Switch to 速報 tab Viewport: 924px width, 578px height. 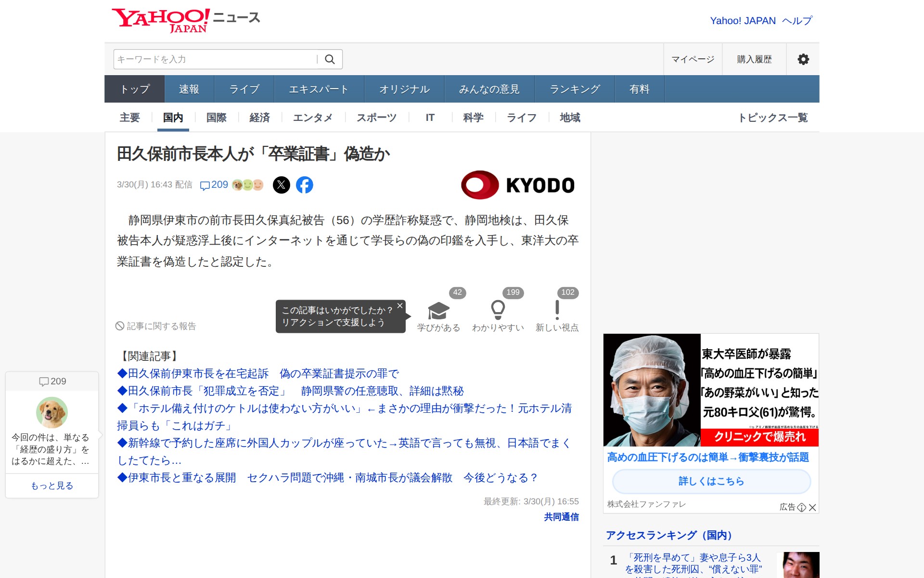pyautogui.click(x=189, y=89)
